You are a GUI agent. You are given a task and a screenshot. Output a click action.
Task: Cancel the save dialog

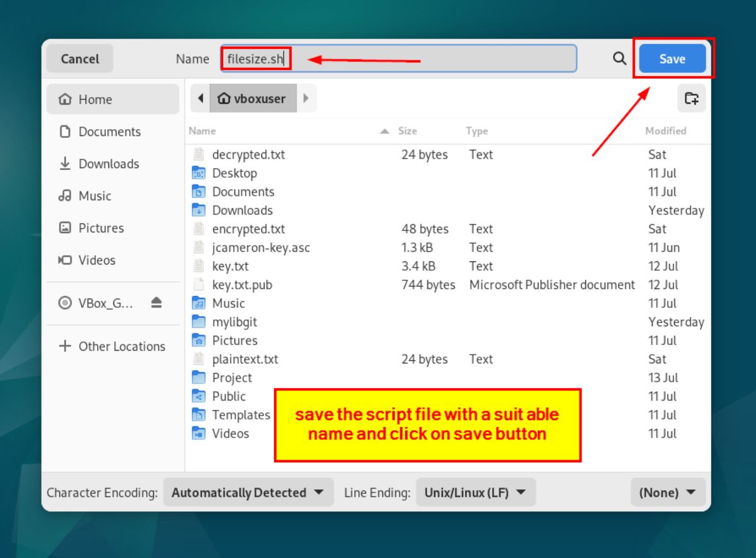pos(79,58)
